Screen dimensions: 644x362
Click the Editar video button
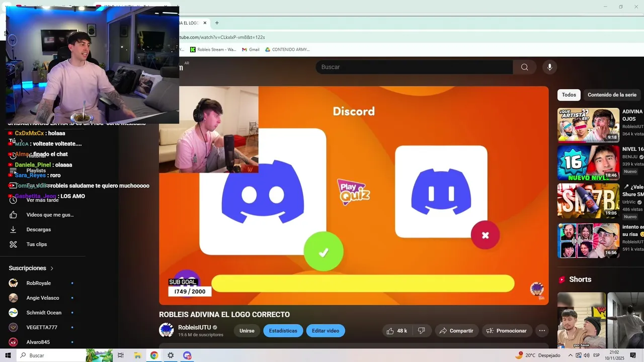click(326, 331)
